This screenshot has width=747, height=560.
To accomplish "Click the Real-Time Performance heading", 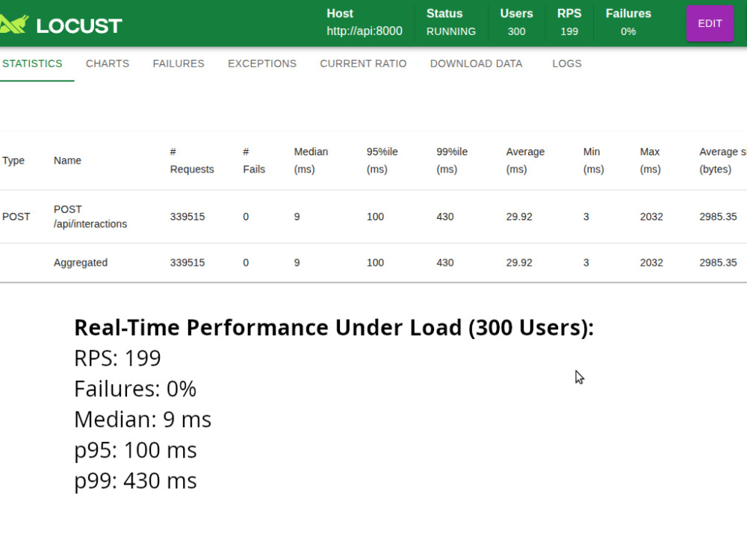I will click(x=334, y=328).
